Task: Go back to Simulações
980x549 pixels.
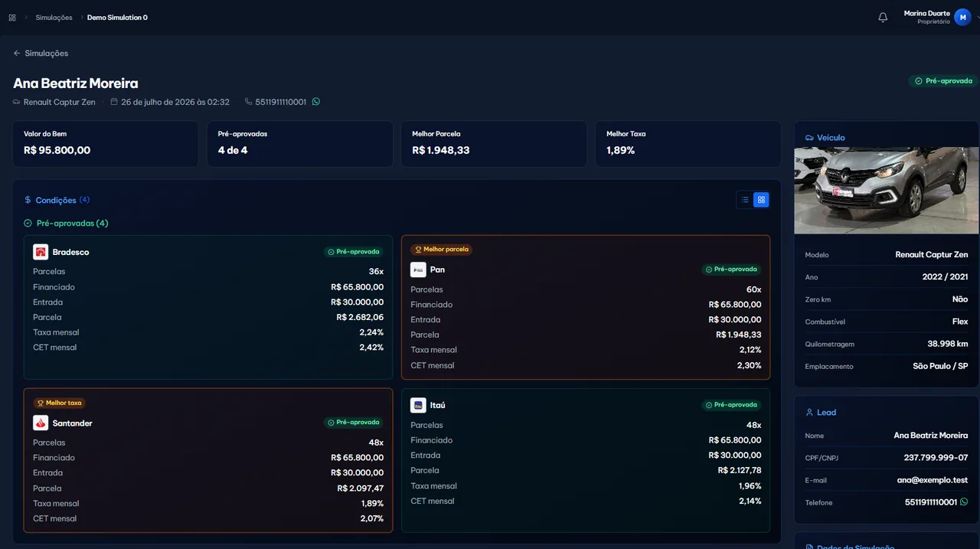Action: [41, 53]
